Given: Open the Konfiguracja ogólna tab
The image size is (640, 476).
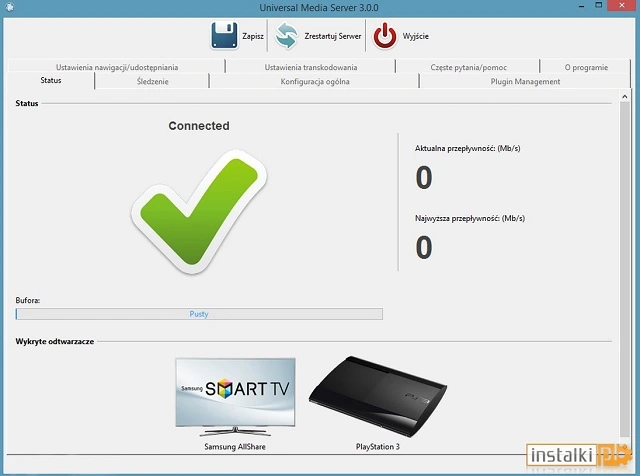Looking at the screenshot, I should [314, 81].
